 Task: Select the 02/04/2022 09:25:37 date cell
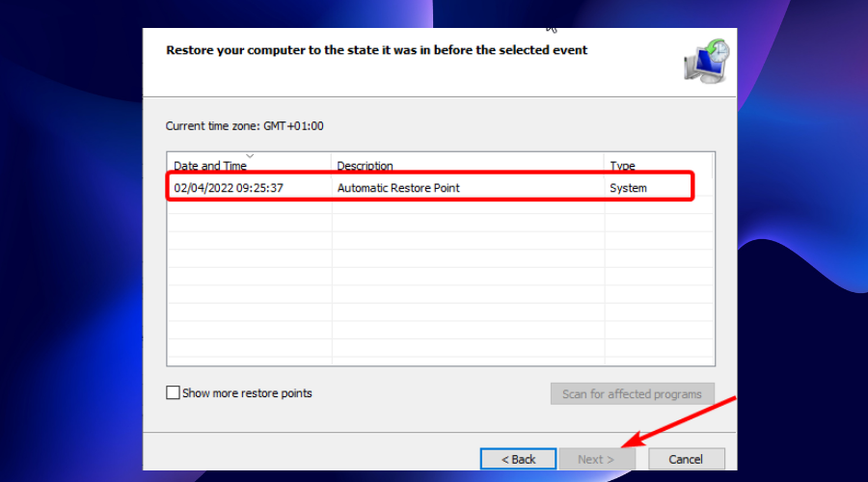pyautogui.click(x=228, y=188)
